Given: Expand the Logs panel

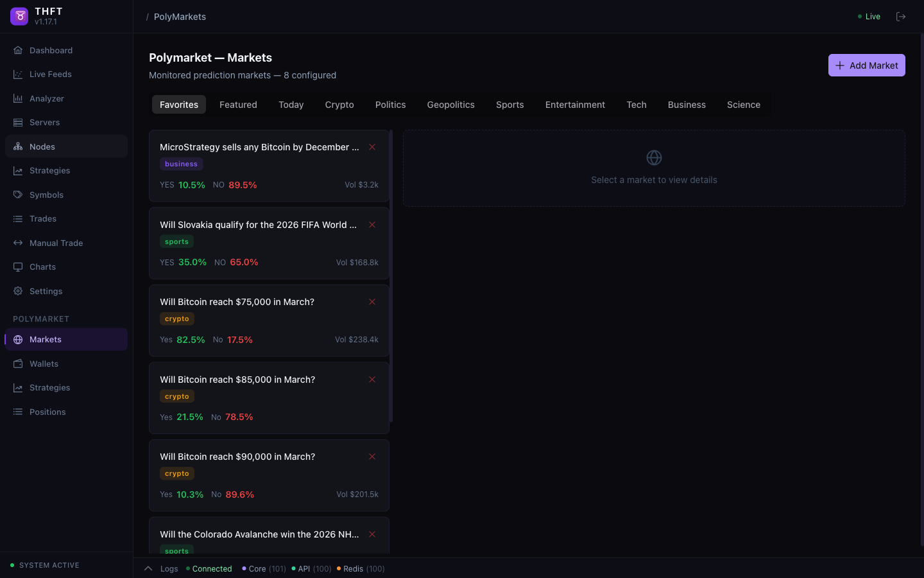Looking at the screenshot, I should (x=149, y=568).
